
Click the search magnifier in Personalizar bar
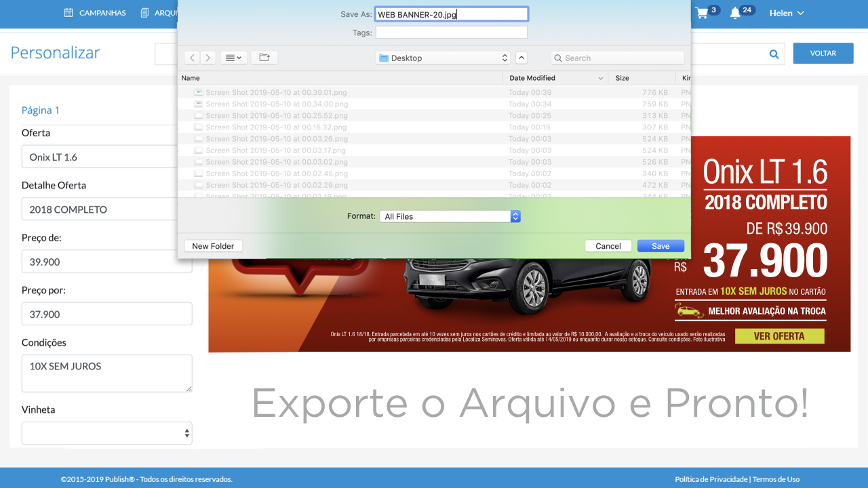click(x=774, y=54)
